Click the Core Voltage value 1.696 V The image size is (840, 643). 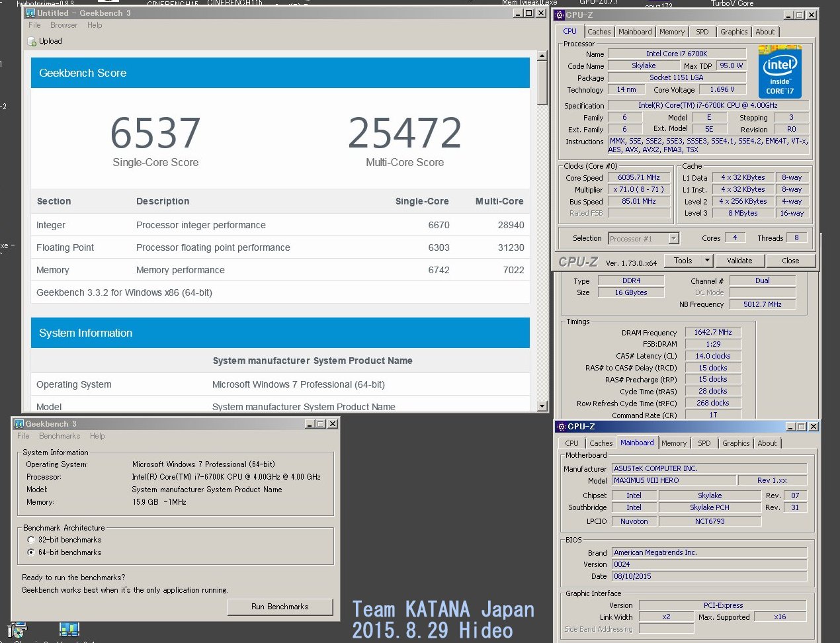coord(722,90)
